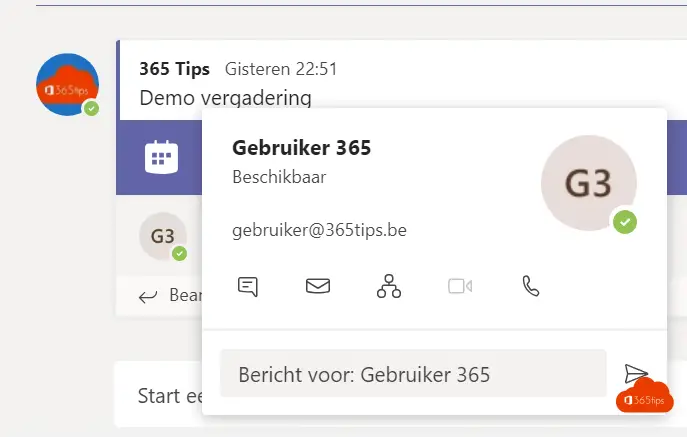Open the 365 Tips sender name

tap(174, 69)
